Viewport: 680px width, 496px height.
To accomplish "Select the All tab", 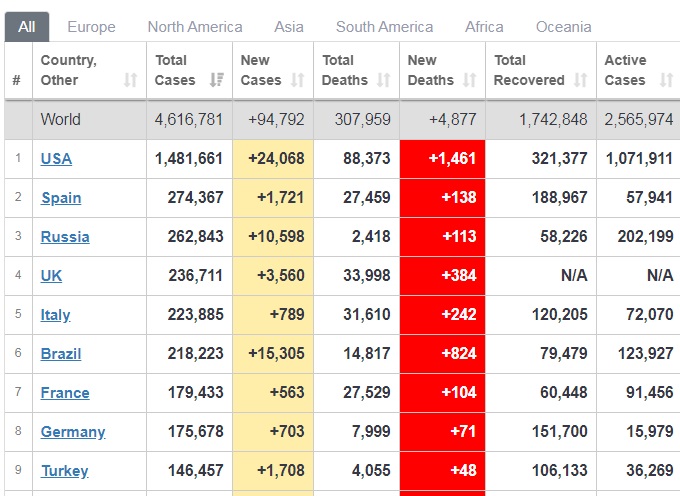I will 26,27.
